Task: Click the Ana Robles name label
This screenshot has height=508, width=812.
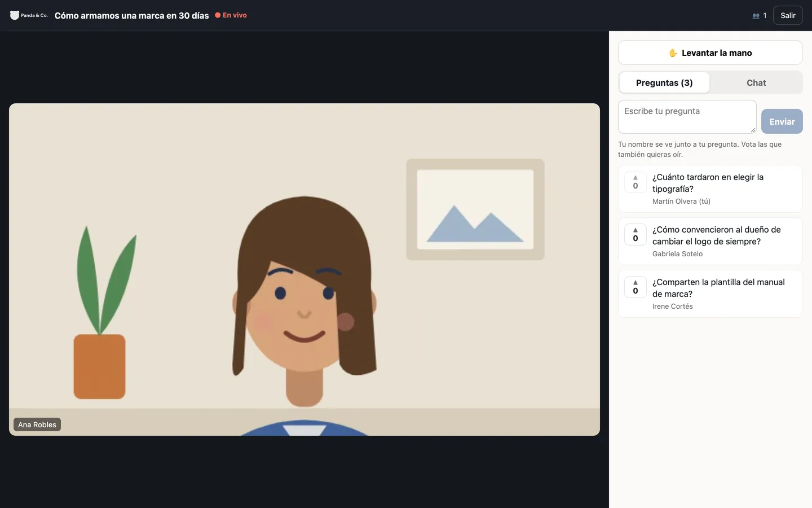Action: pos(37,424)
